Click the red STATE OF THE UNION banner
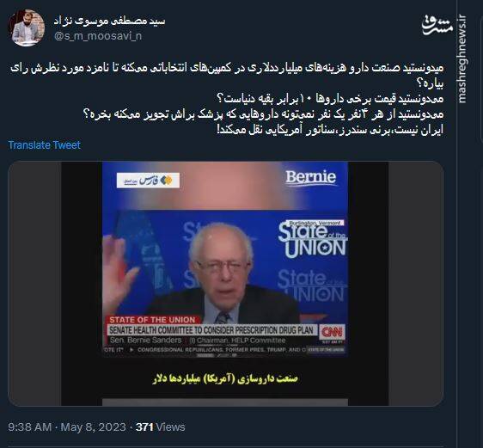The width and height of the screenshot is (483, 448). coord(152,320)
